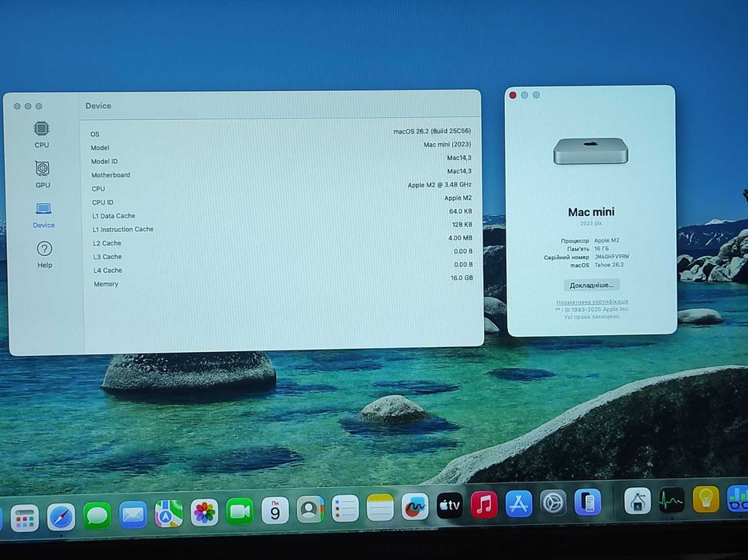Viewport: 748px width, 560px height.
Task: Click the '128 KB' cache value
Action: pos(462,225)
